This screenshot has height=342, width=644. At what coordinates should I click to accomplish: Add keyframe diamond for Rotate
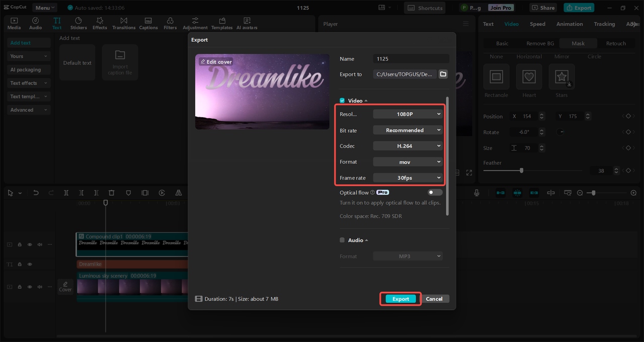click(x=628, y=132)
